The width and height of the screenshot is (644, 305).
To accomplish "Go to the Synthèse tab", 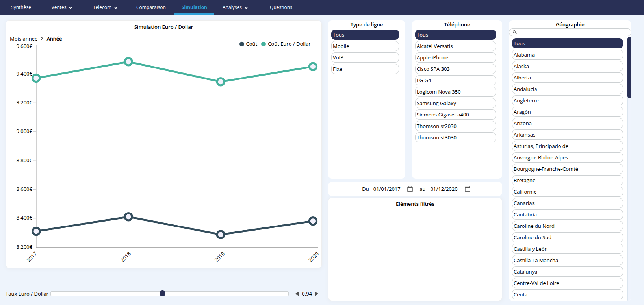I will click(21, 7).
